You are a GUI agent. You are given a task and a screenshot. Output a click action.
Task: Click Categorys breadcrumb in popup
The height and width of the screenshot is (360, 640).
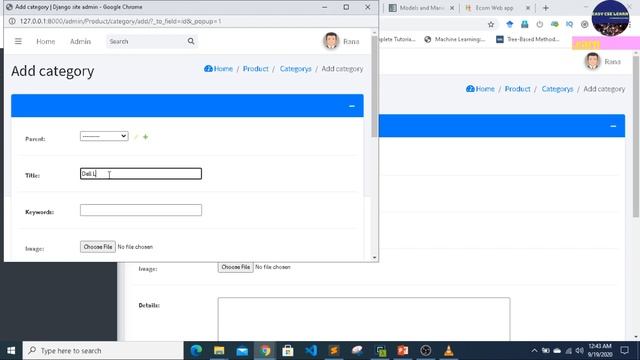[x=296, y=69]
